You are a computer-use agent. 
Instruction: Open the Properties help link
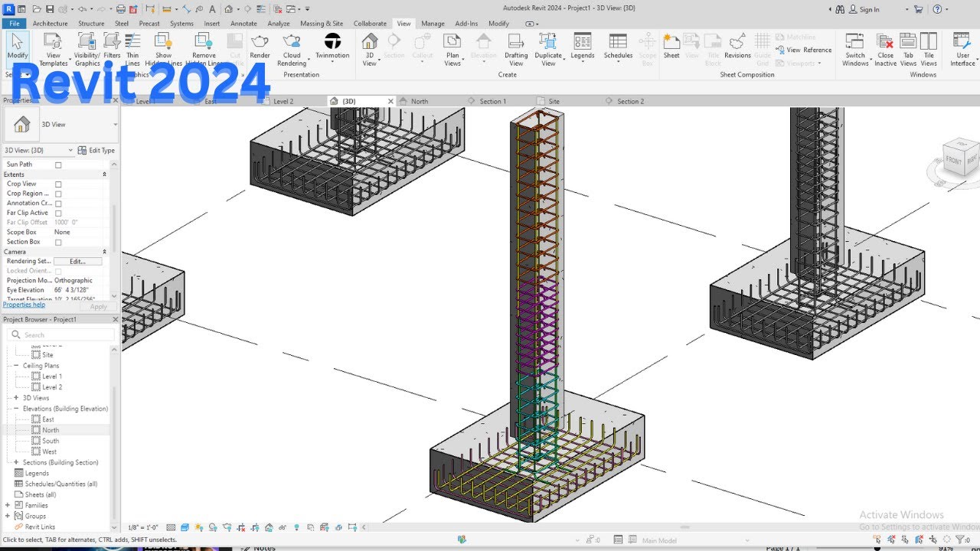pyautogui.click(x=24, y=305)
